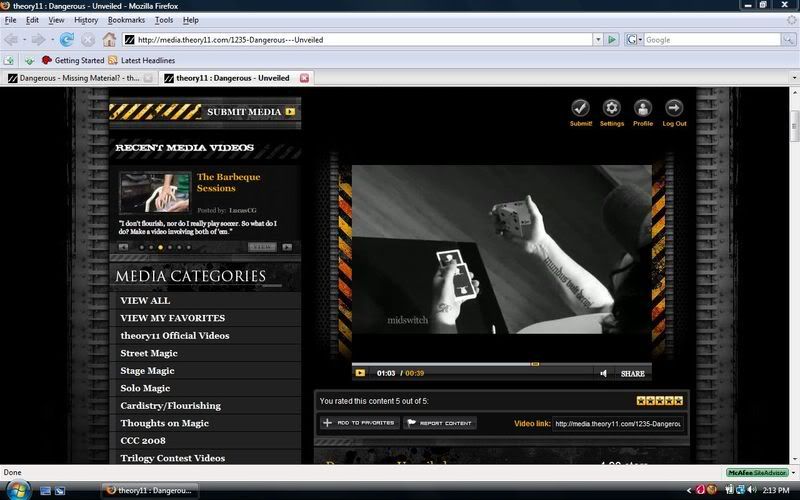Open the Edit menu

click(x=32, y=20)
